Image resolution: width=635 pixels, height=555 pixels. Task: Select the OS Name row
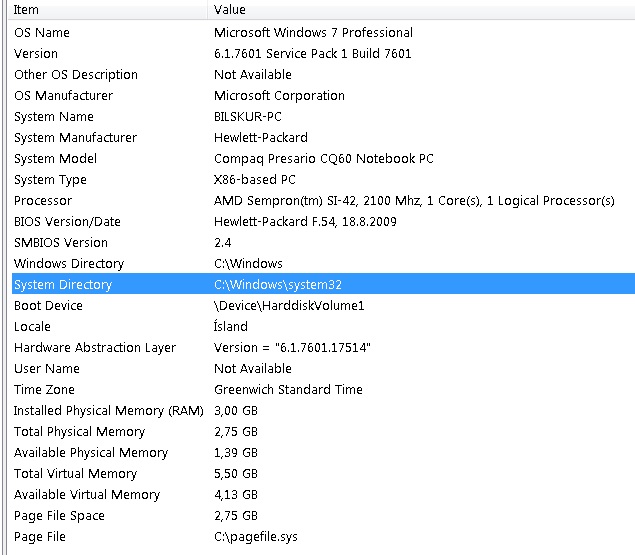(42, 33)
